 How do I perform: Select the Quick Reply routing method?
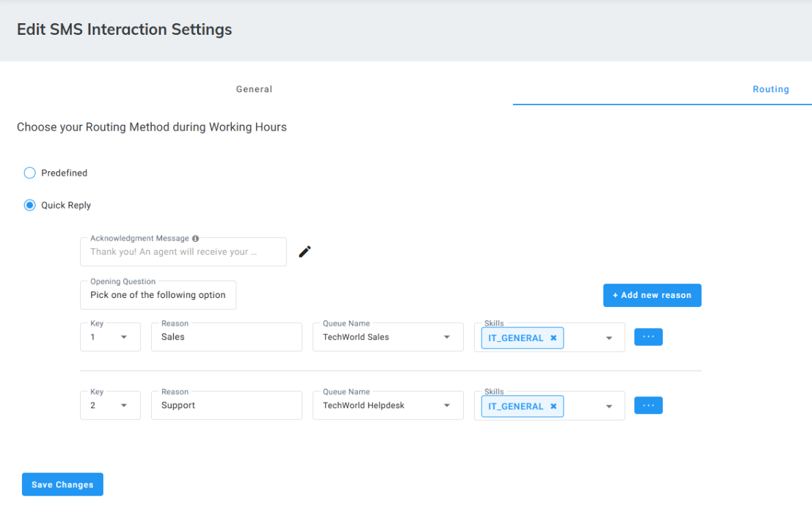[x=29, y=205]
